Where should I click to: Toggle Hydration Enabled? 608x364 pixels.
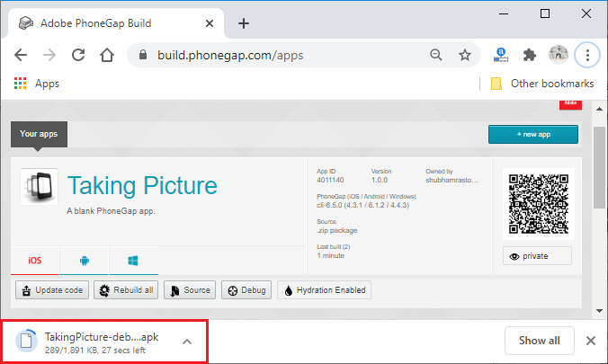coord(324,290)
